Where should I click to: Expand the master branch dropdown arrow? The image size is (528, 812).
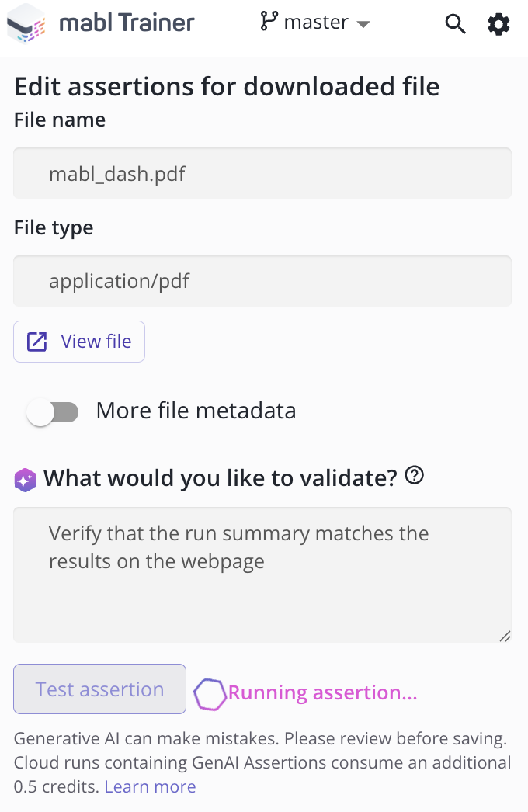[363, 24]
